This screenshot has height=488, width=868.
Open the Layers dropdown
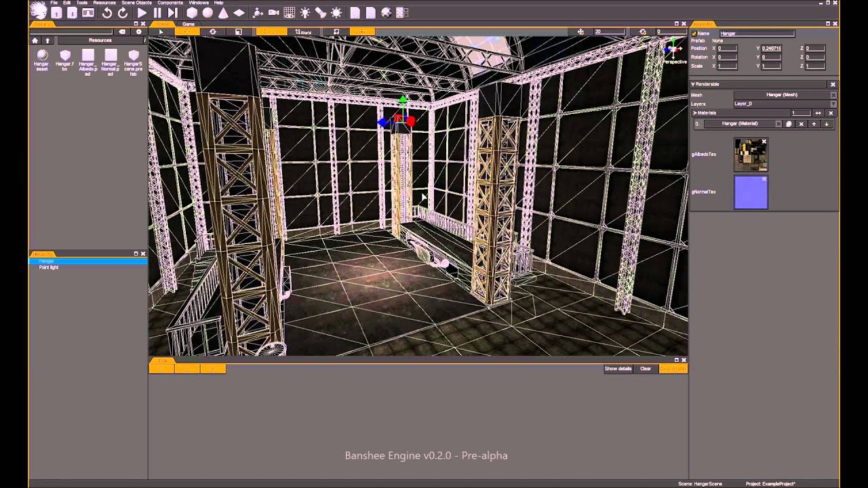pos(785,104)
